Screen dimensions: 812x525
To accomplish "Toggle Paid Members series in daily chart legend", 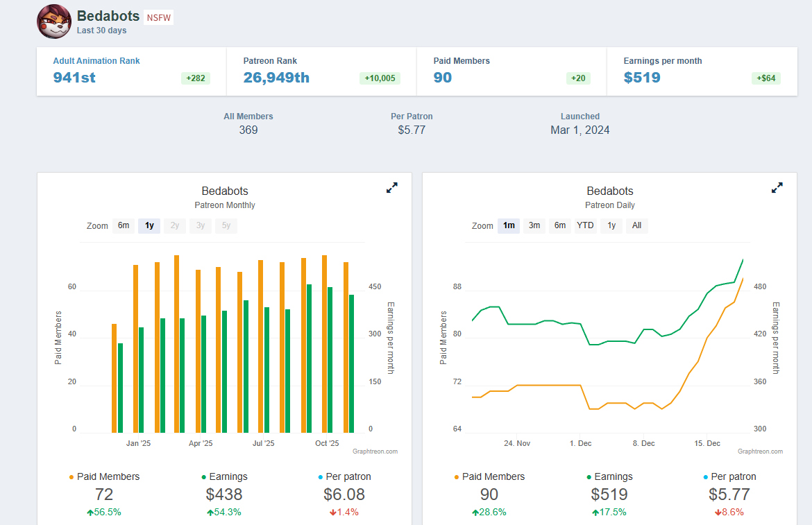I will coord(489,476).
